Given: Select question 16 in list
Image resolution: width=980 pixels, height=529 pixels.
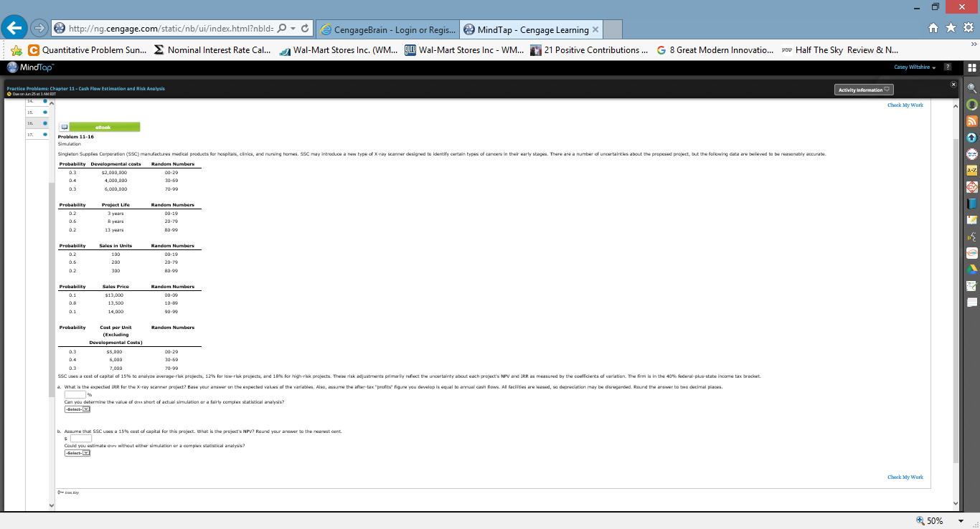Looking at the screenshot, I should [37, 123].
